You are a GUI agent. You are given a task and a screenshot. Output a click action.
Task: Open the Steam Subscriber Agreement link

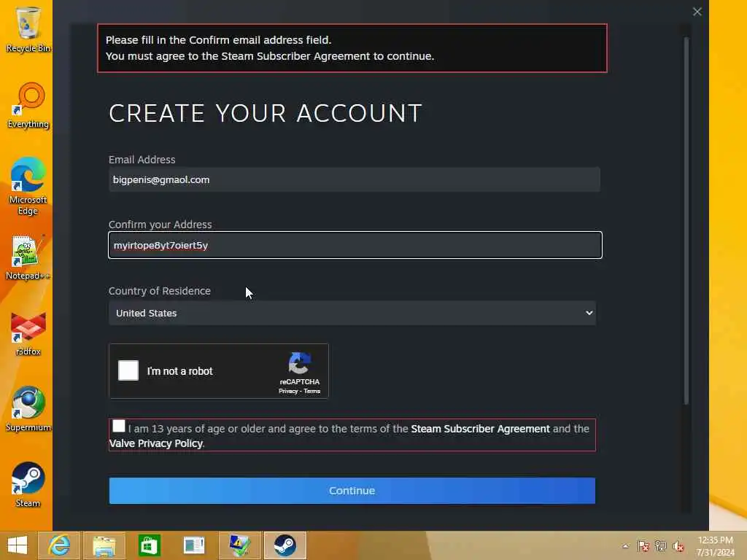480,429
